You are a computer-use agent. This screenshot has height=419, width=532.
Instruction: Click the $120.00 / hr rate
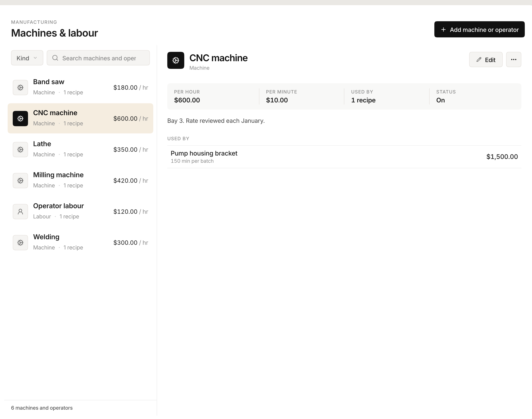point(131,211)
